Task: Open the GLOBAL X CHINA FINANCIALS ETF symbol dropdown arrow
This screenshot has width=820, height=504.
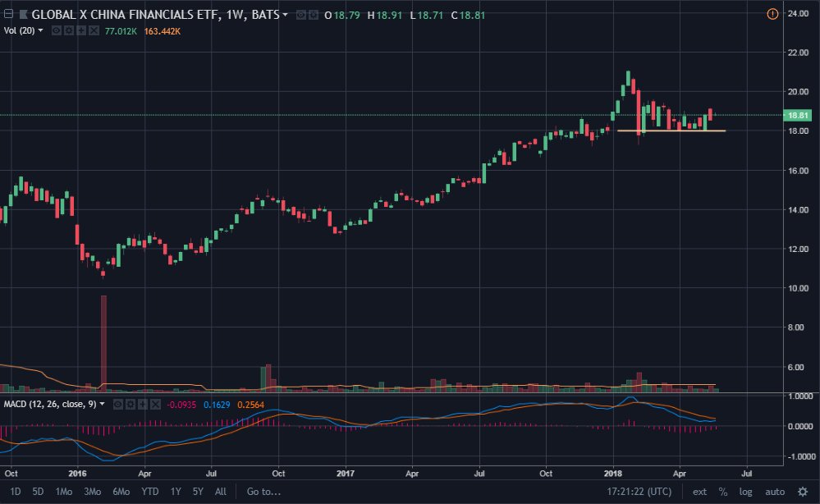Action: pyautogui.click(x=285, y=15)
